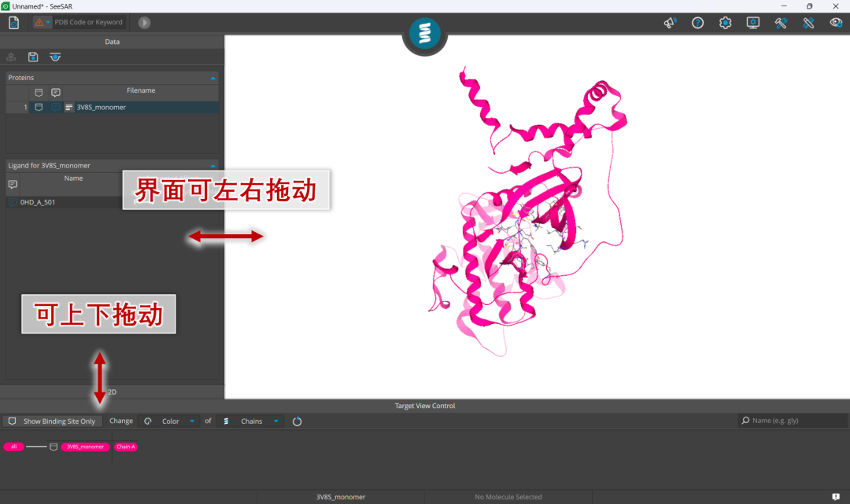
Task: Click the save icon in Data toolbar
Action: (33, 57)
